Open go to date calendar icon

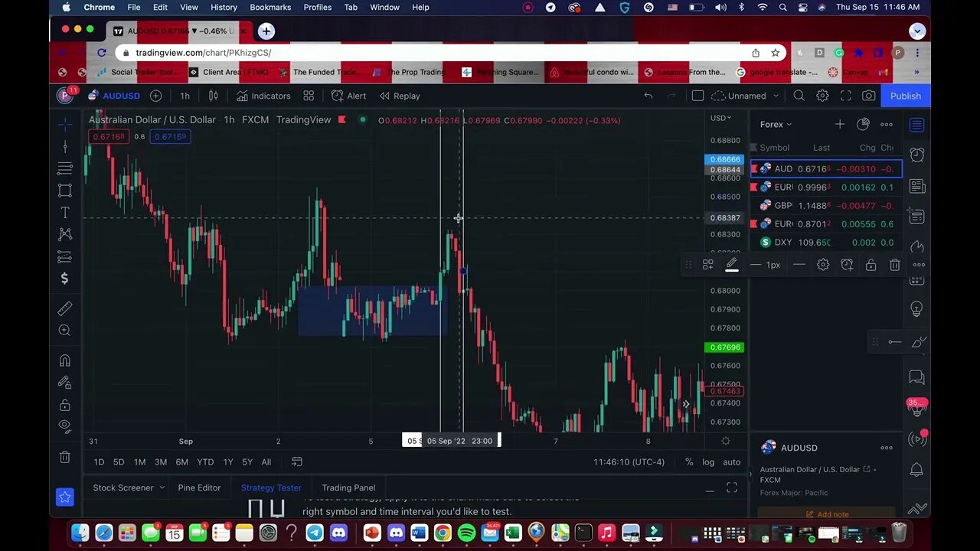[x=297, y=462]
